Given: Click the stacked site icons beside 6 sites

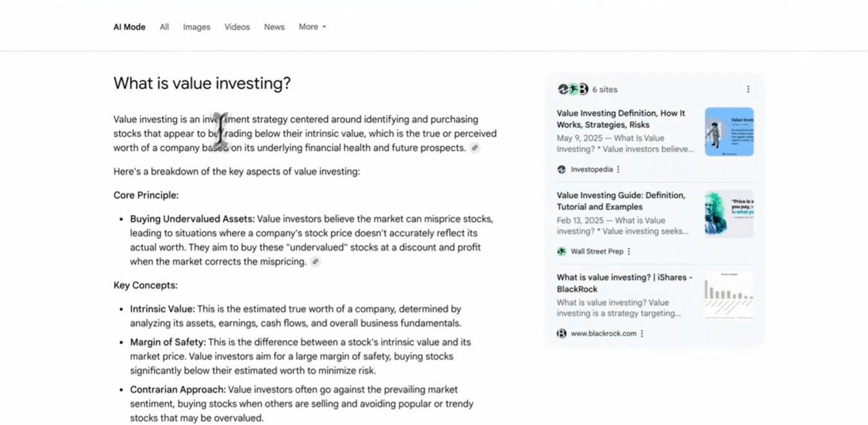Looking at the screenshot, I should (x=573, y=89).
